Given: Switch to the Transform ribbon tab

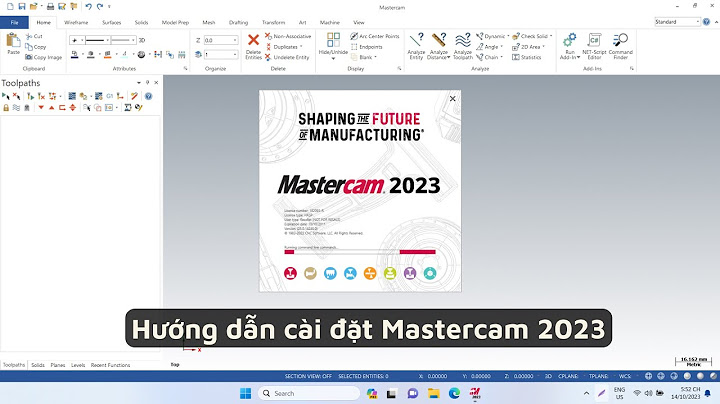Looking at the screenshot, I should [274, 22].
